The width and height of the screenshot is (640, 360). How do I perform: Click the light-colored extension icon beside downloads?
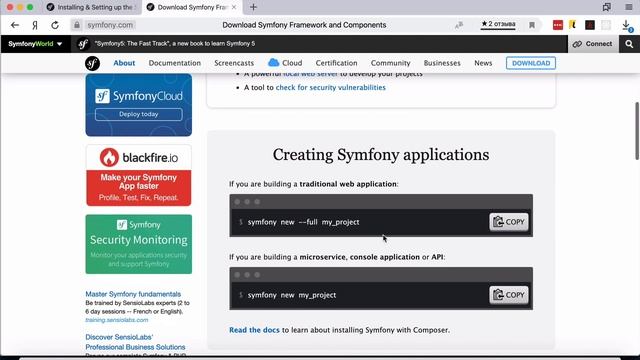(606, 25)
